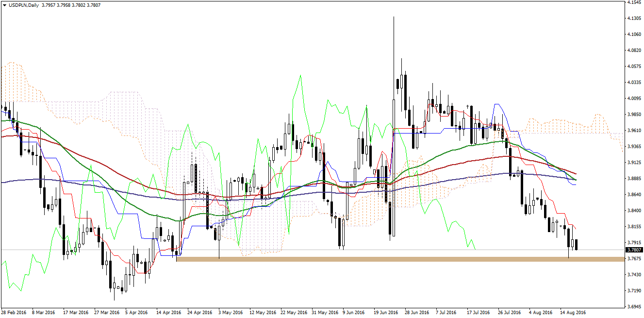Click the small triangle beside USDPLN,Daily
Screen dimensions: 644x318
pos(4,5)
